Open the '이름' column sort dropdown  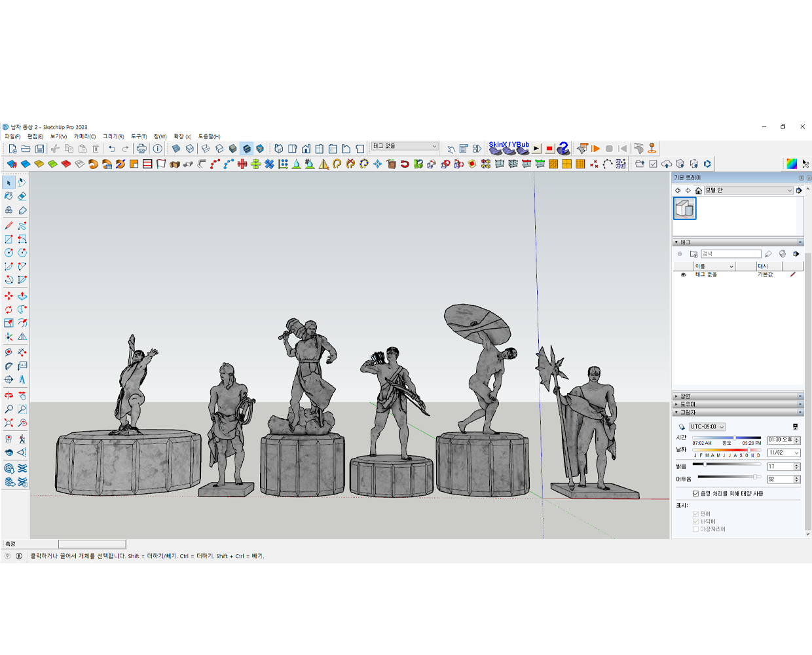[731, 266]
